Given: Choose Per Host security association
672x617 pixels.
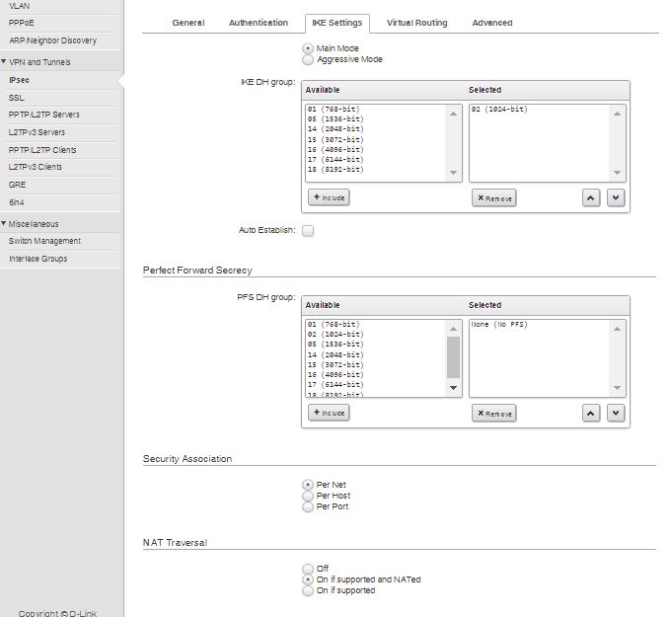Looking at the screenshot, I should pos(308,496).
